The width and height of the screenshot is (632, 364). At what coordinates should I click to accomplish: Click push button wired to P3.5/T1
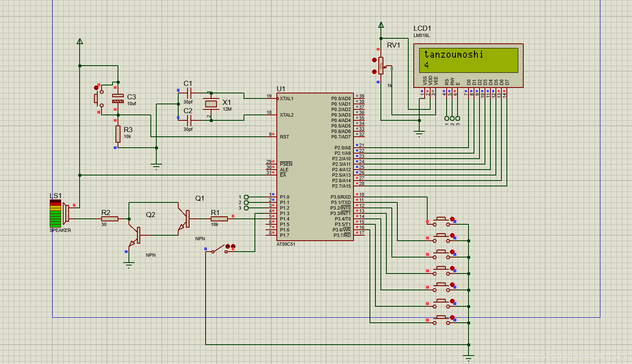tap(441, 303)
